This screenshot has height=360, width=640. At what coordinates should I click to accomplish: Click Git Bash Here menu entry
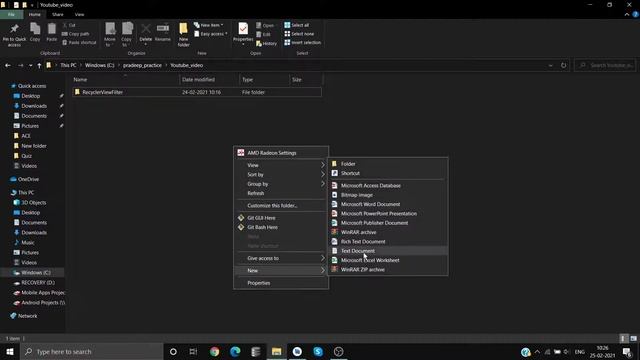(x=281, y=227)
